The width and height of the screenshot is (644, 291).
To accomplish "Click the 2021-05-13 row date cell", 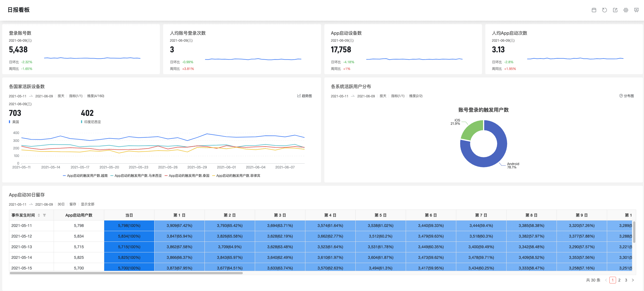I will tap(31, 247).
